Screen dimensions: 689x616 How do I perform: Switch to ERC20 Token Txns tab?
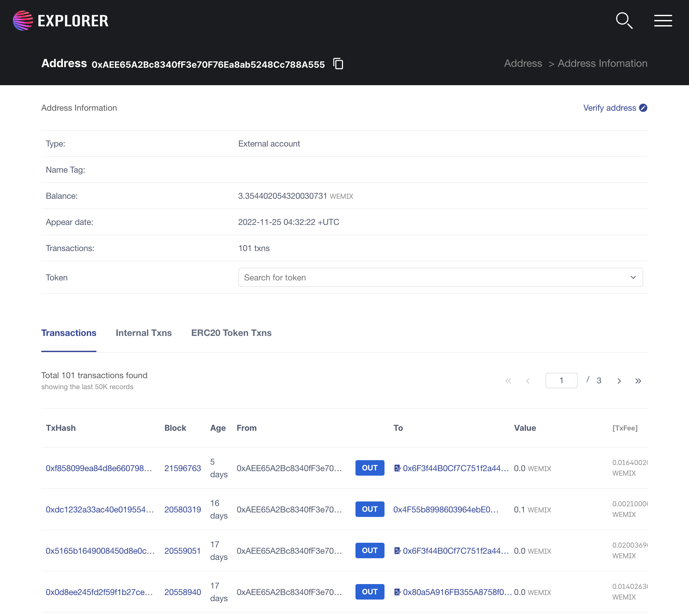pos(231,333)
